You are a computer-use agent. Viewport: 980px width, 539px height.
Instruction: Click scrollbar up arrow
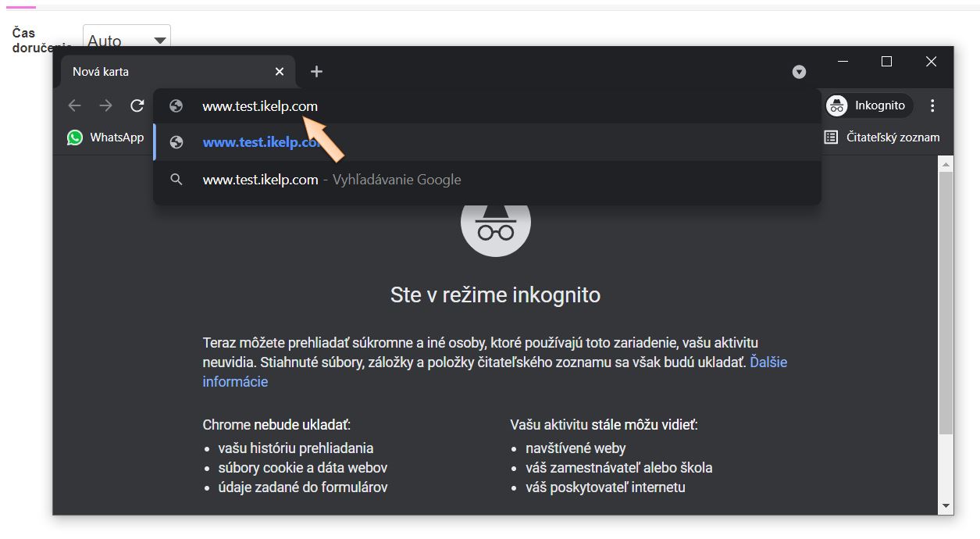[946, 164]
